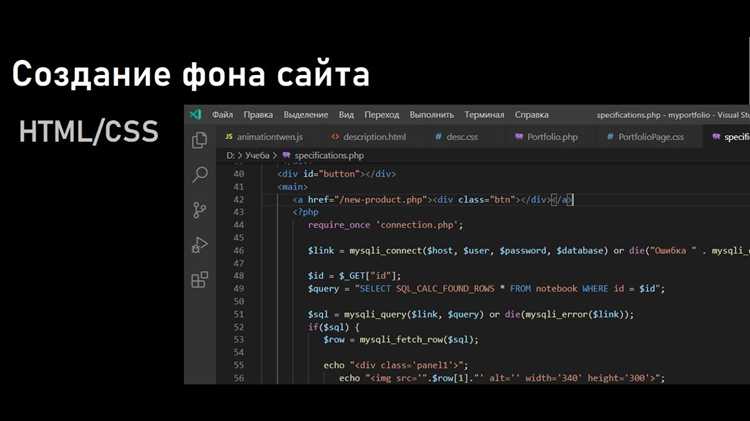Switch to animationtwen.js tab

pos(264,137)
